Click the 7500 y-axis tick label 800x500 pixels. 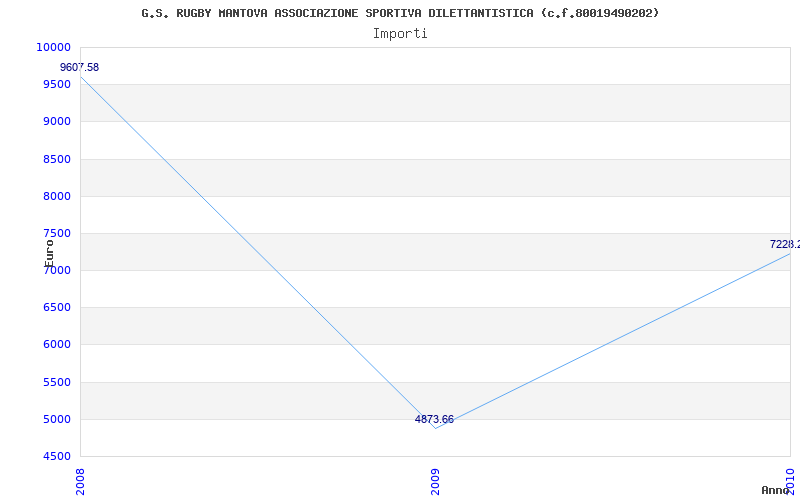point(56,233)
